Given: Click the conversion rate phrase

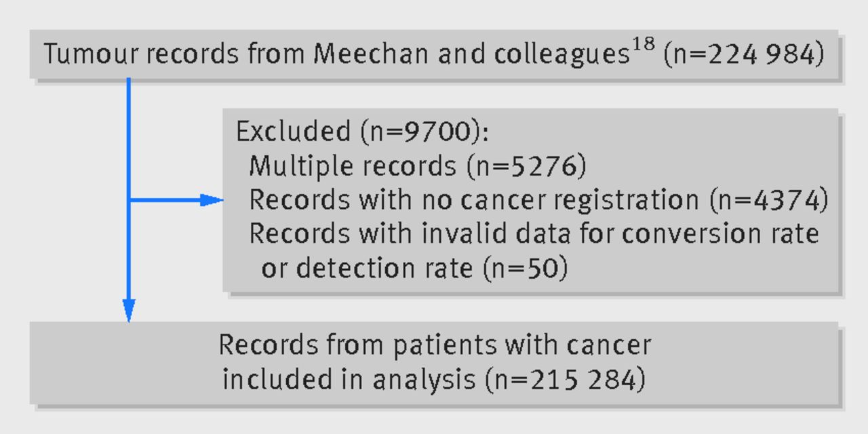Looking at the screenshot, I should [x=720, y=233].
